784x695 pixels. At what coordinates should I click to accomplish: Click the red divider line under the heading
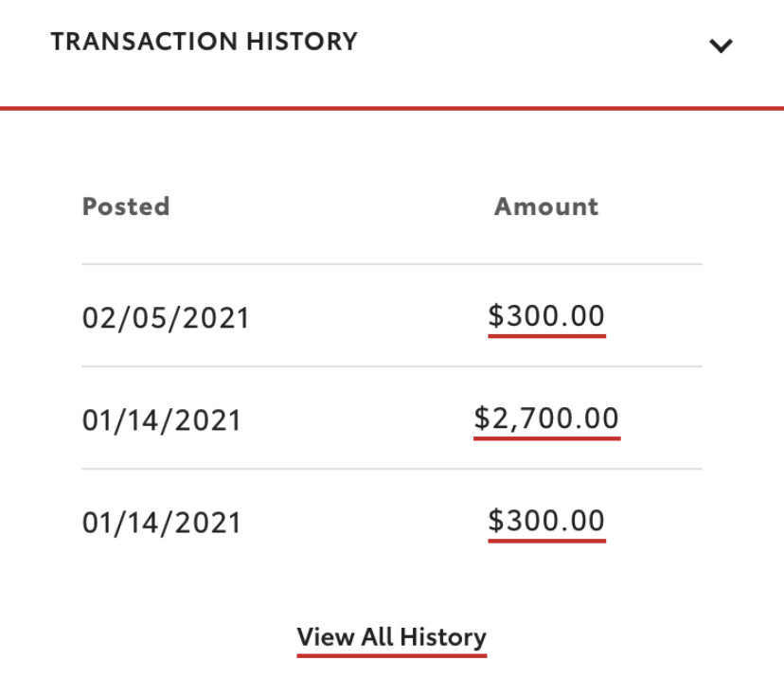tap(392, 108)
